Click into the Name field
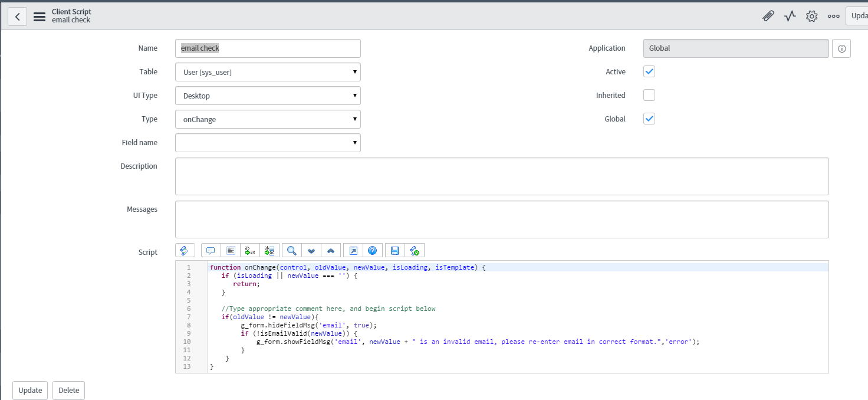The image size is (868, 400). (x=268, y=48)
